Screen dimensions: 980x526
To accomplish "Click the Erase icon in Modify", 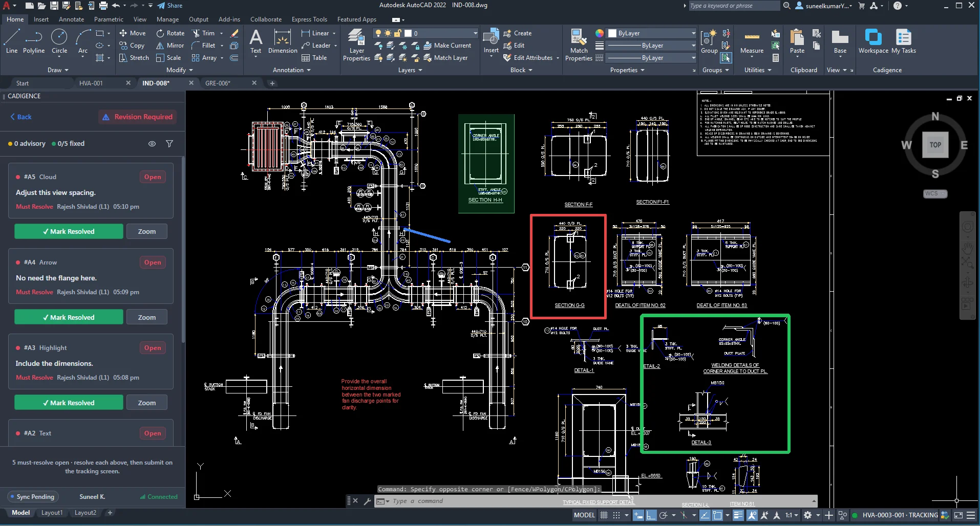I will [x=235, y=33].
